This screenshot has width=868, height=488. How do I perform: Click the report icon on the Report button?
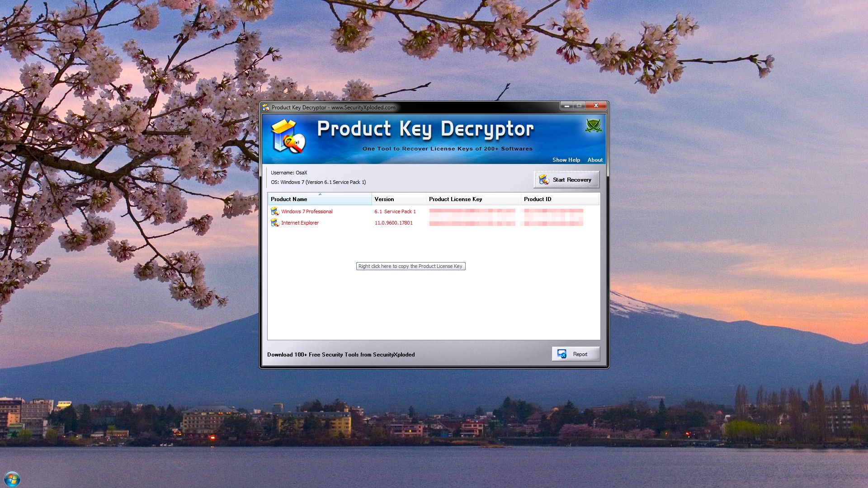click(562, 354)
